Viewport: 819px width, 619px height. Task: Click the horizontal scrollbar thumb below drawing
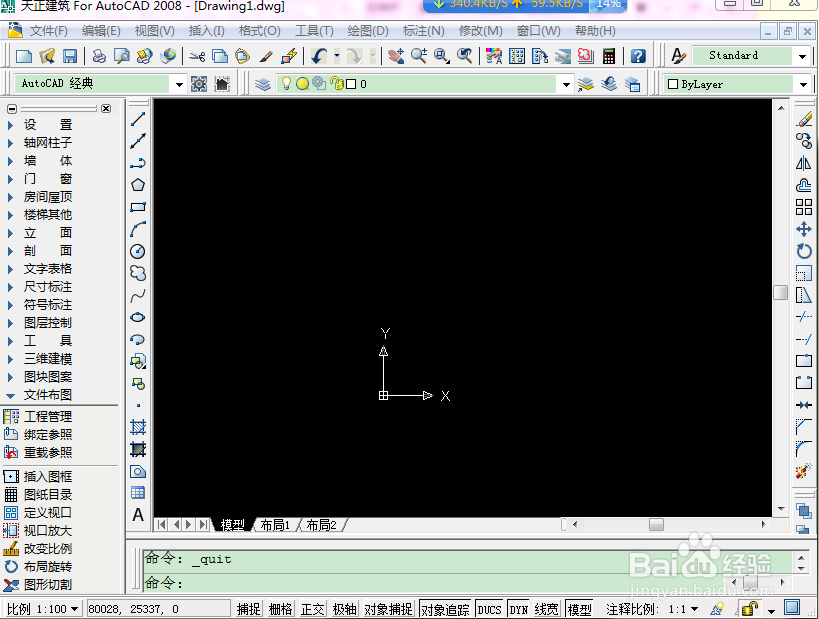pyautogui.click(x=657, y=524)
